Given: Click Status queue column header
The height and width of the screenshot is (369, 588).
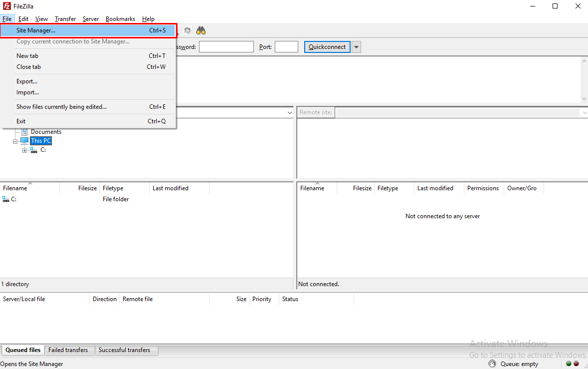Looking at the screenshot, I should pyautogui.click(x=317, y=299).
